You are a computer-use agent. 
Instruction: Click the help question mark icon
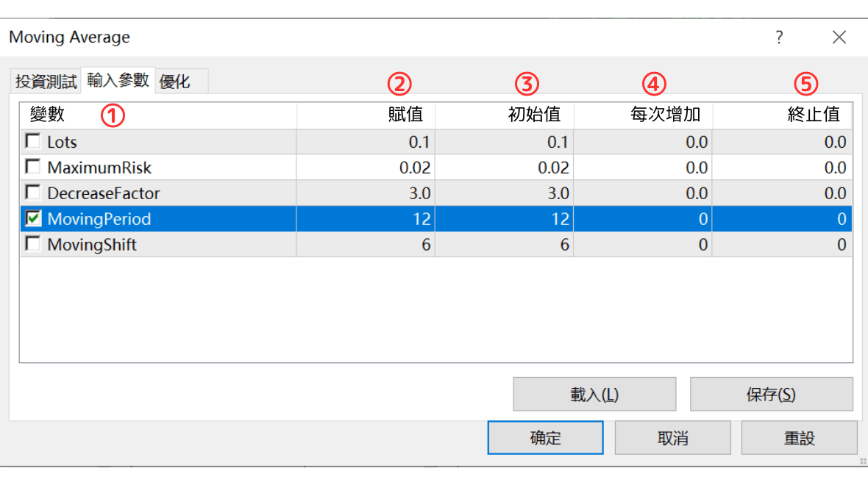[x=779, y=37]
